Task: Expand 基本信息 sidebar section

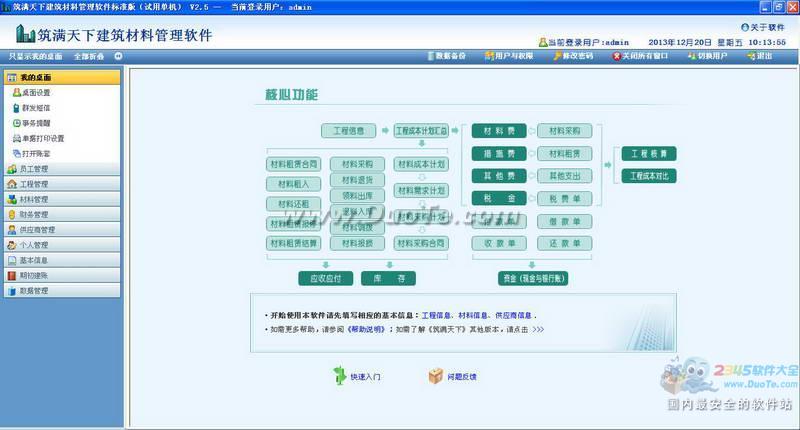Action: point(62,260)
